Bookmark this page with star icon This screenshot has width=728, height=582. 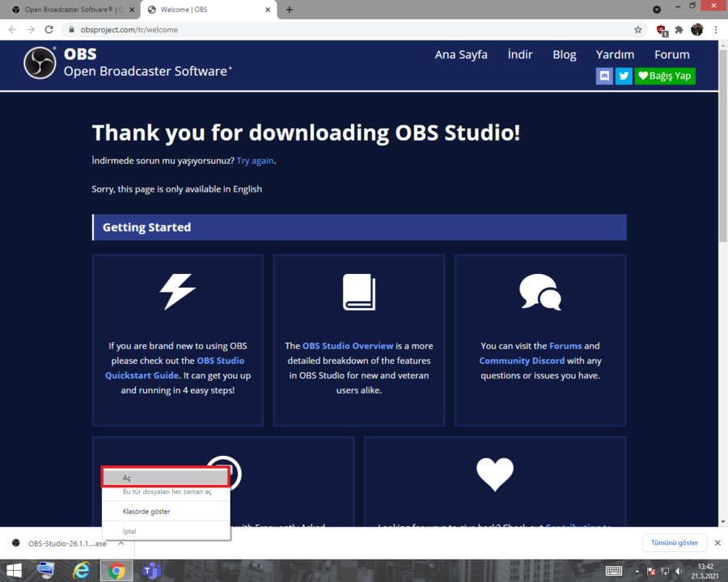[638, 30]
